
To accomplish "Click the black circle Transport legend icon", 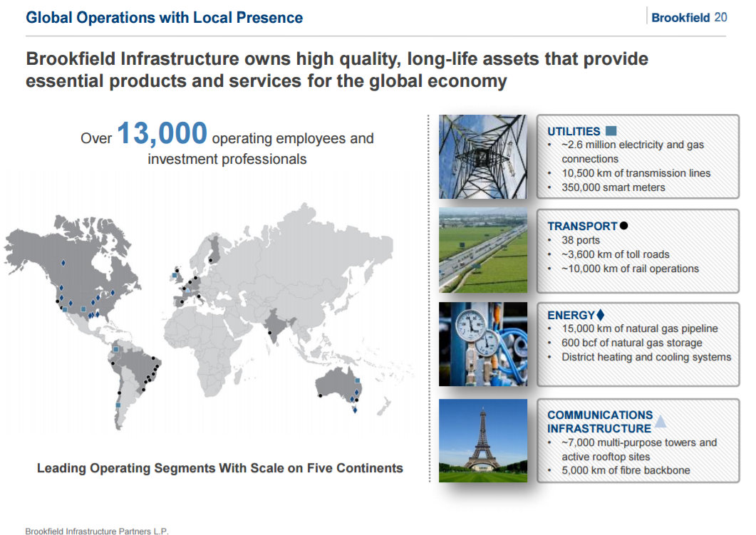I will pos(624,226).
